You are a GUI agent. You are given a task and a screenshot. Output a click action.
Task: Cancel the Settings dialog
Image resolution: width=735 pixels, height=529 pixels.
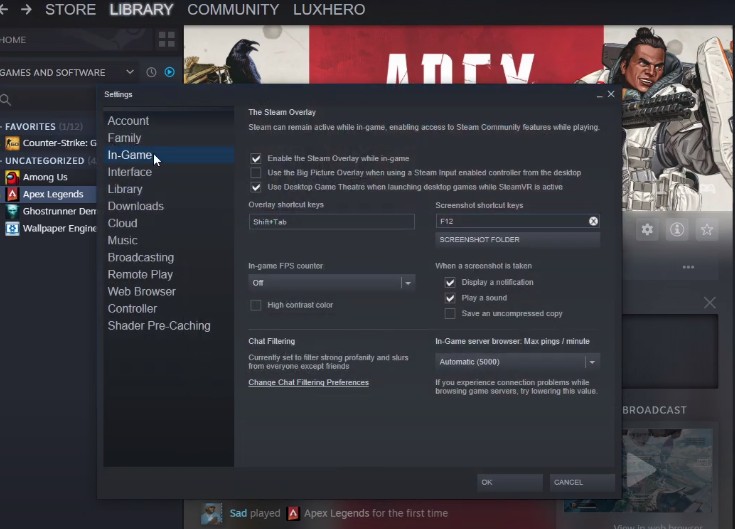[582, 482]
